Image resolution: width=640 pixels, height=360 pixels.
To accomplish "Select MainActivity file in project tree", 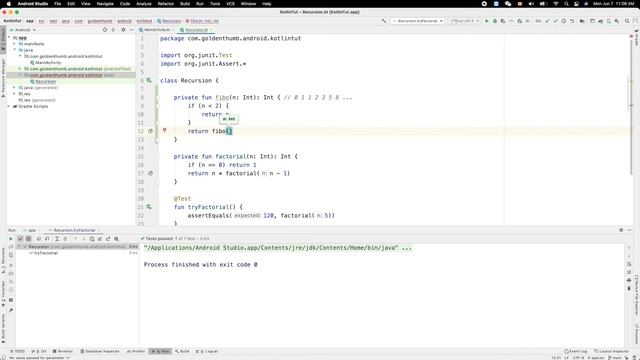I will tap(46, 62).
